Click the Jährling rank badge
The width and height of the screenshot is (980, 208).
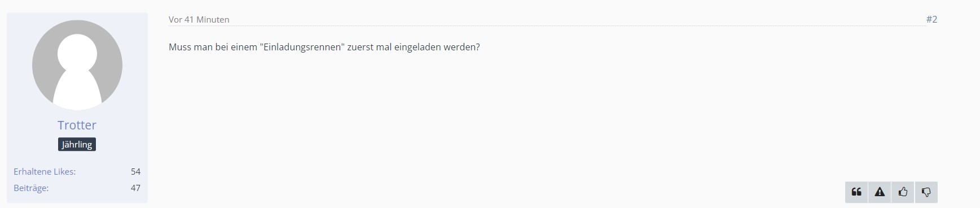click(x=77, y=144)
